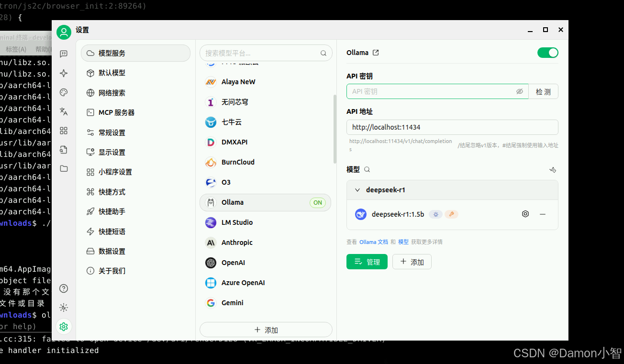Click the model health check icon

pos(553,170)
